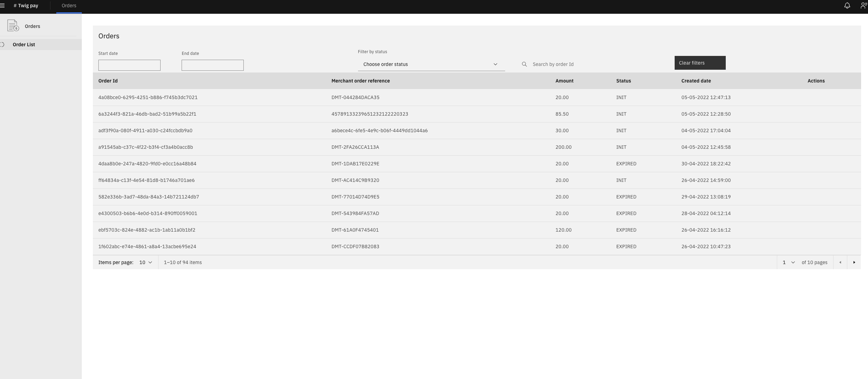This screenshot has width=868, height=379.
Task: Go to previous page arrow
Action: pos(840,262)
